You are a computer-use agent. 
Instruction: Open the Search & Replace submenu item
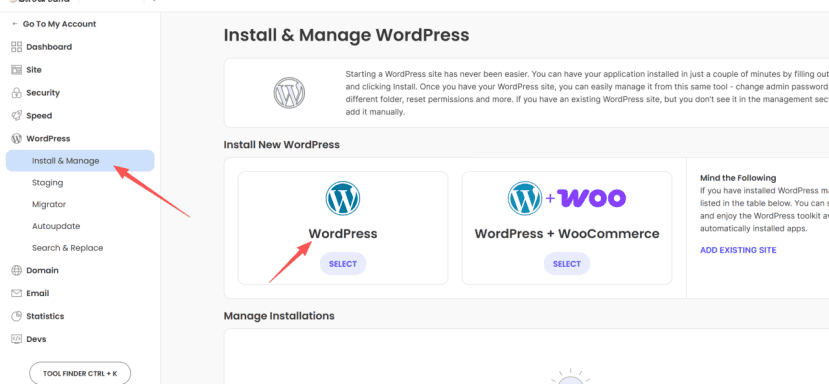coord(68,248)
